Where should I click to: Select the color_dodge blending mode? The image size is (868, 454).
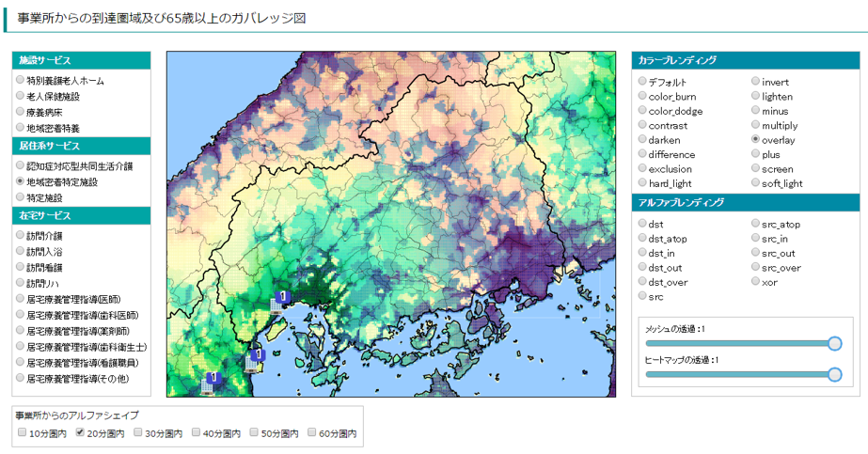642,111
